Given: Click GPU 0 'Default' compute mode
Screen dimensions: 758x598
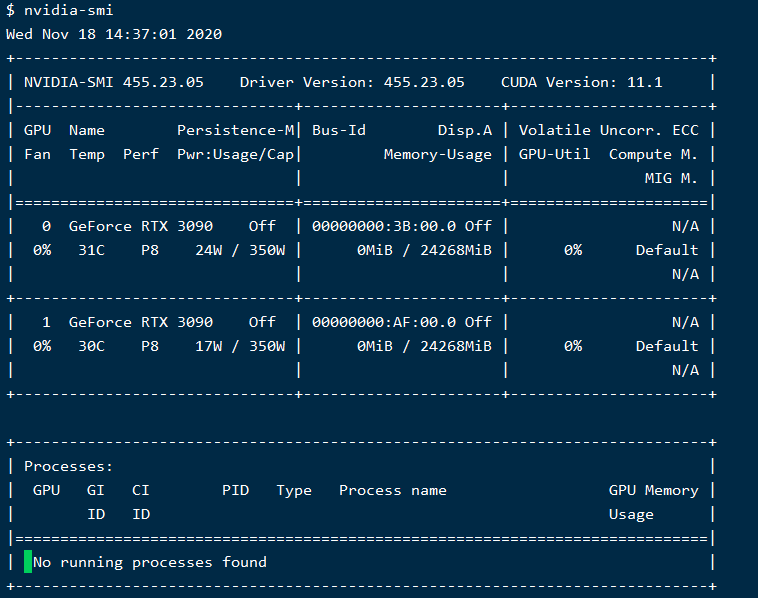Looking at the screenshot, I should (x=667, y=250).
